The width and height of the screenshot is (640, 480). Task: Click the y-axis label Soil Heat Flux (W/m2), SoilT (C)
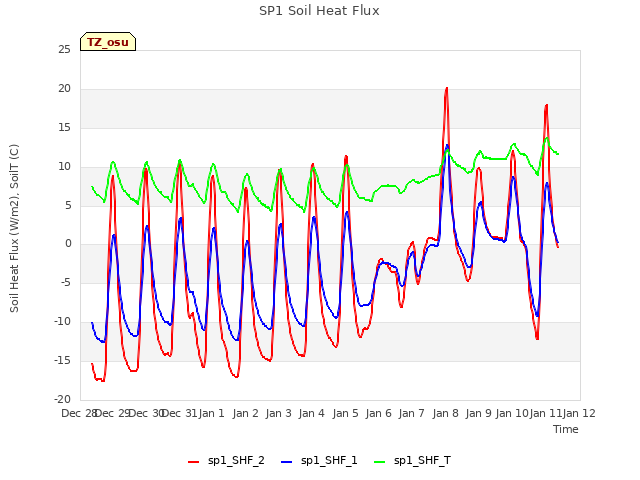click(14, 228)
